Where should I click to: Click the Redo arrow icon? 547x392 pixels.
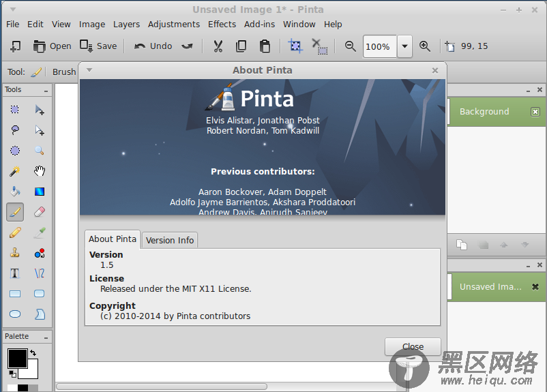188,46
